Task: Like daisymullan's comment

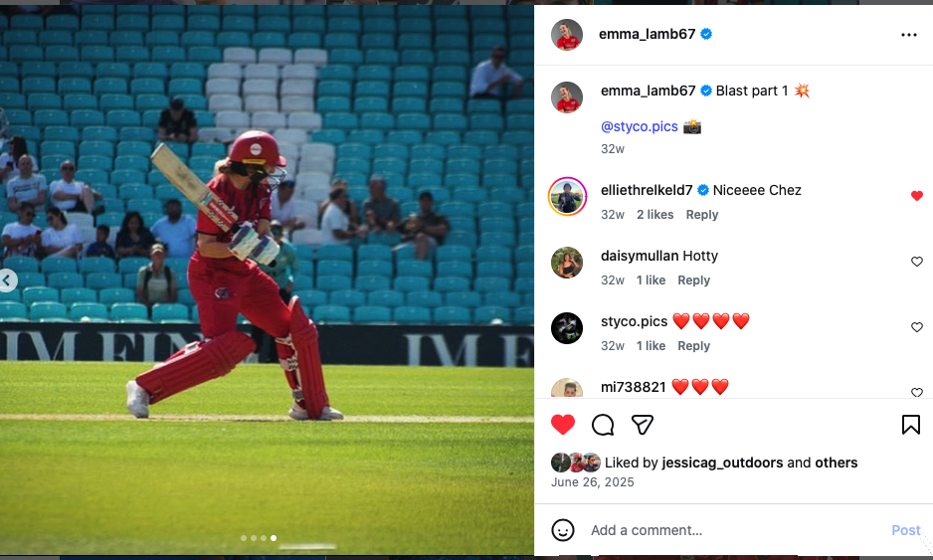Action: (x=917, y=262)
